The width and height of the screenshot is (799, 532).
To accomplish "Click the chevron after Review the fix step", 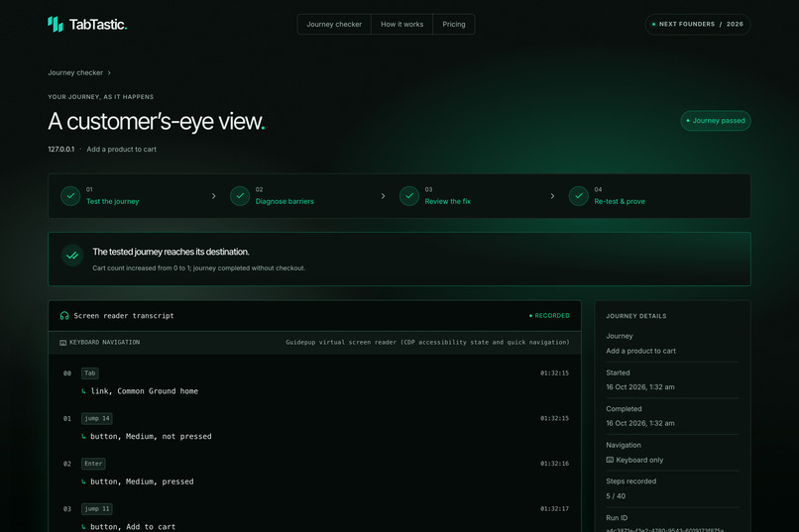I will [552, 196].
